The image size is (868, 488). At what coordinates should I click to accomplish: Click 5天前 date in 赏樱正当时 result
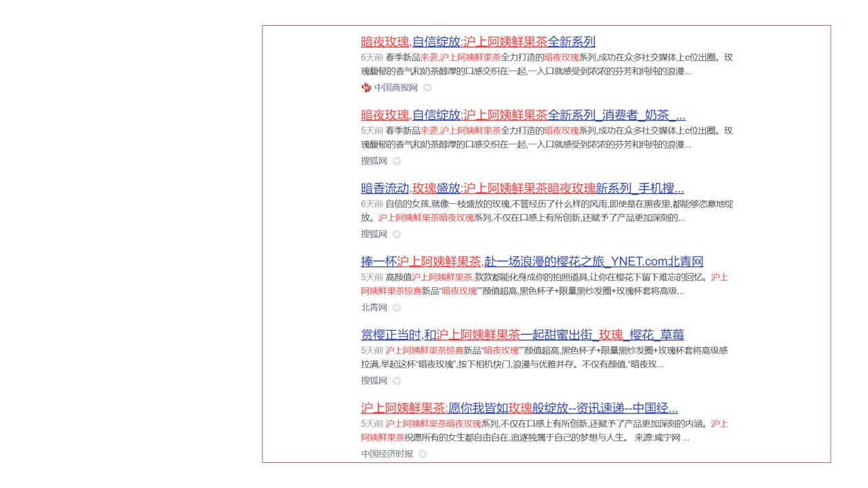pyautogui.click(x=372, y=350)
